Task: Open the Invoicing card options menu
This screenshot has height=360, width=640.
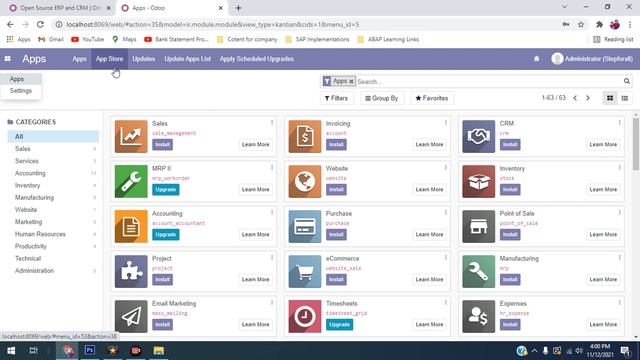Action: tap(446, 122)
